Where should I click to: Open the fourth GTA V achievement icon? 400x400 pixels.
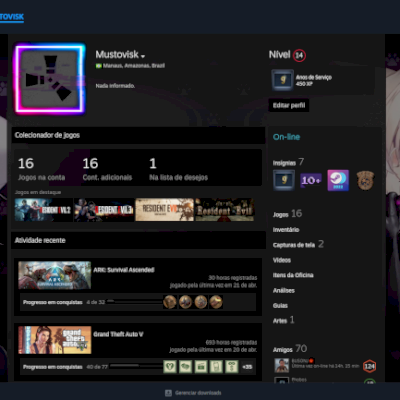pos(216,367)
